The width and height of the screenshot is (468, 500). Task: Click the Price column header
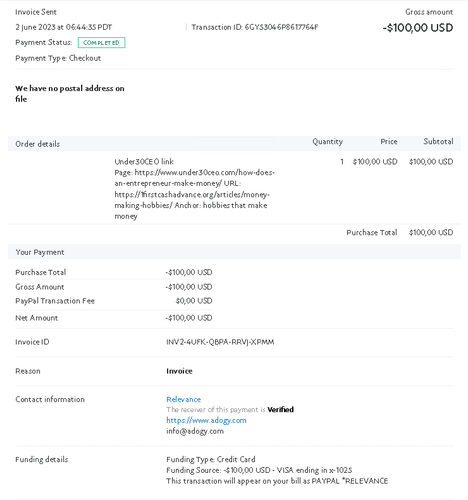[389, 142]
